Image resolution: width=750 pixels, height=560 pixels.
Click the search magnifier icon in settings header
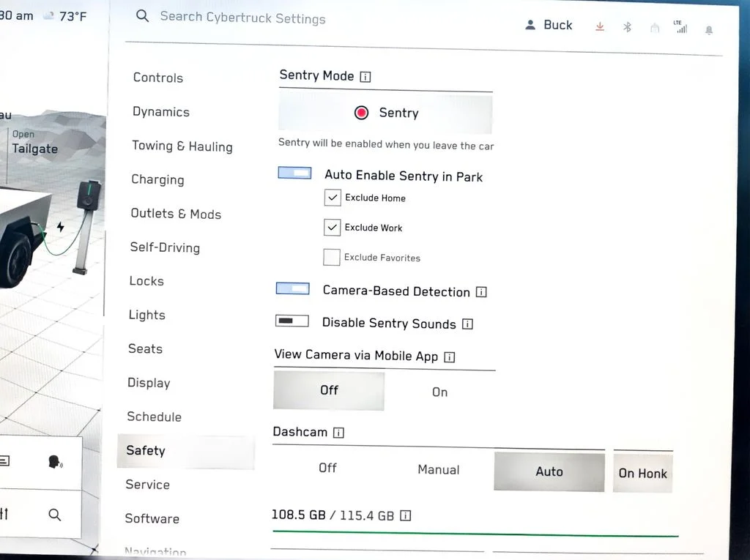[x=142, y=16]
